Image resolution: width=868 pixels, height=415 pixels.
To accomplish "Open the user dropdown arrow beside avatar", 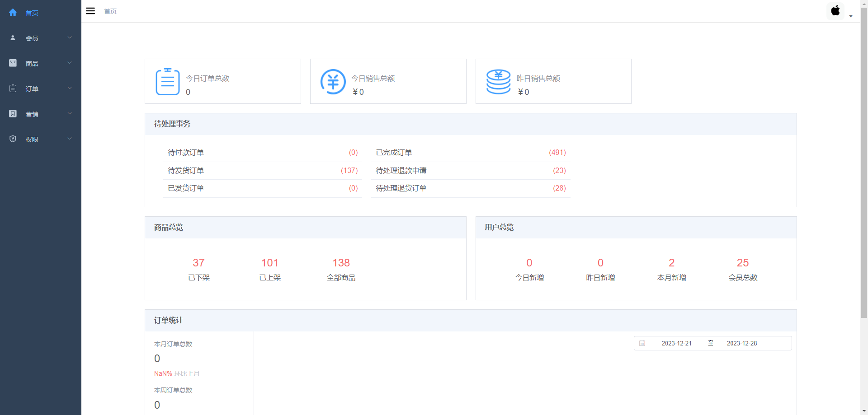I will (851, 16).
